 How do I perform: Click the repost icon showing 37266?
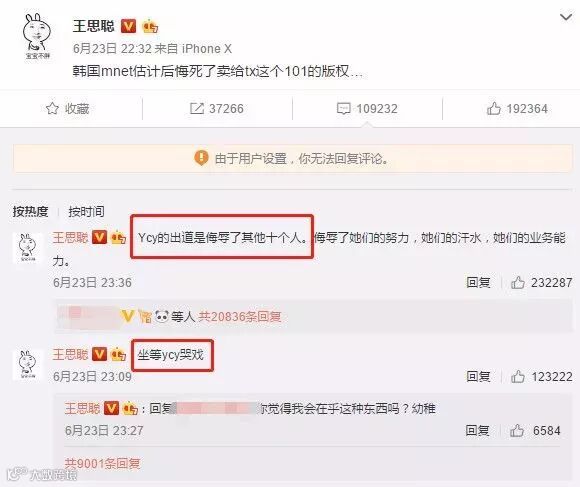pos(196,108)
